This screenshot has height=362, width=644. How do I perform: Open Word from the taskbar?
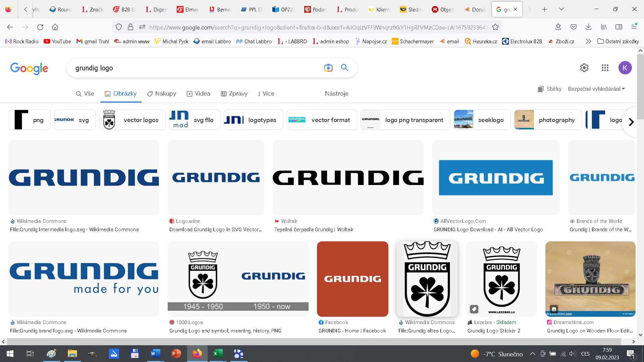pyautogui.click(x=155, y=354)
